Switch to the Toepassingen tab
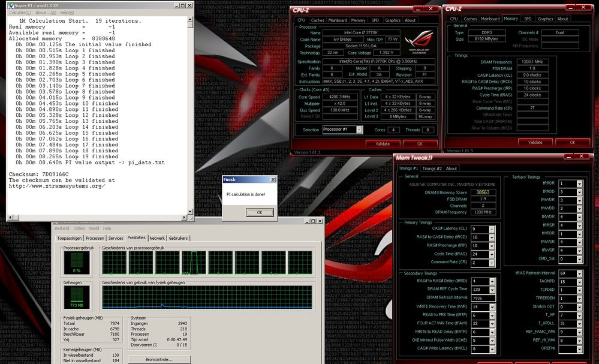The height and width of the screenshot is (364, 599). click(70, 238)
